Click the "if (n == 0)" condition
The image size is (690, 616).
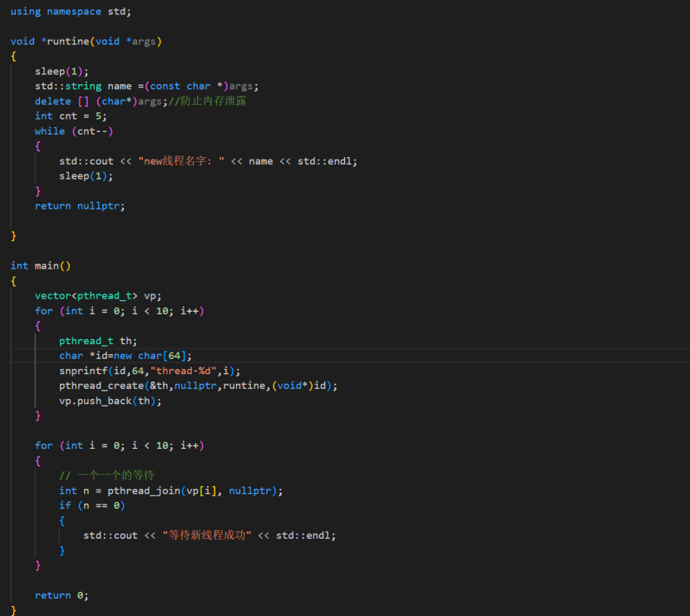coord(92,505)
